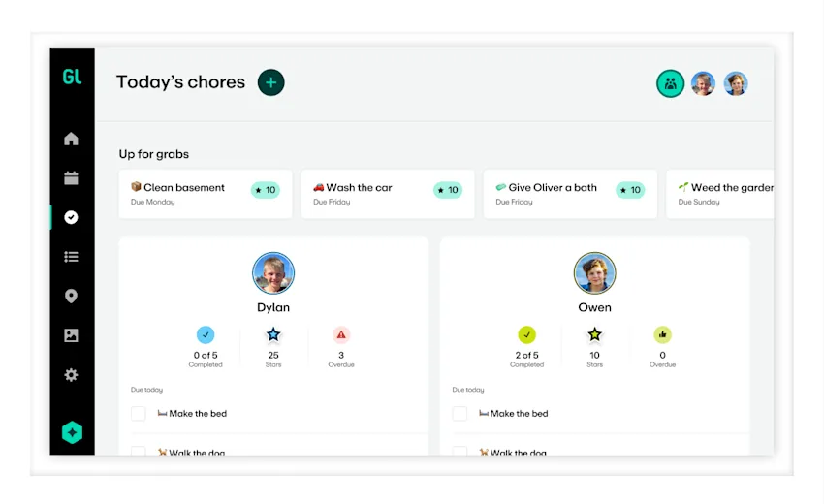Filter by Owen's avatar in header
Image resolution: width=824 pixels, height=504 pixels.
coord(735,83)
